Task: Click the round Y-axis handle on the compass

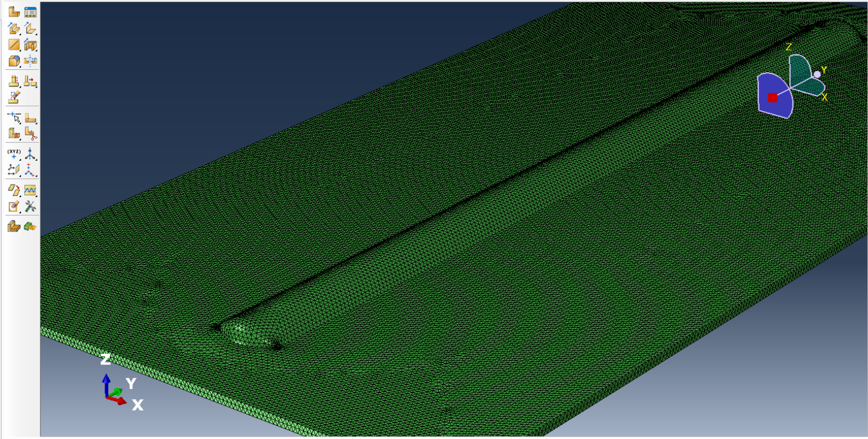Action: 817,74
